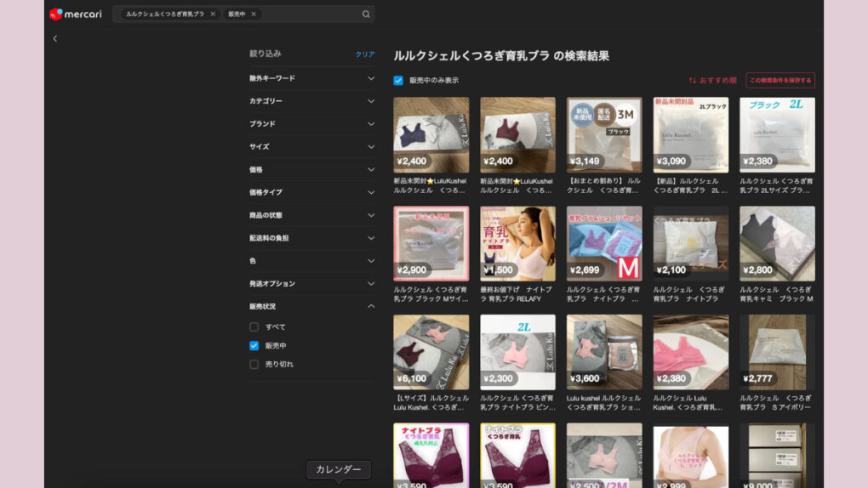Click title ルルクシェル くつろぎ育乳キャミ ブラック M
868x488 pixels.
[x=777, y=294]
